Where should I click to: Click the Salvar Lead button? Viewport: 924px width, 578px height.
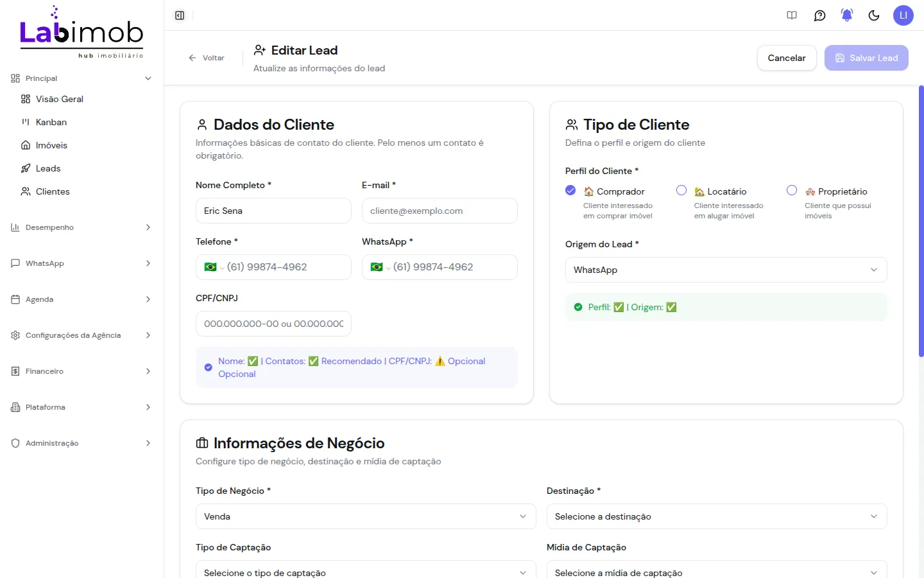pos(866,58)
